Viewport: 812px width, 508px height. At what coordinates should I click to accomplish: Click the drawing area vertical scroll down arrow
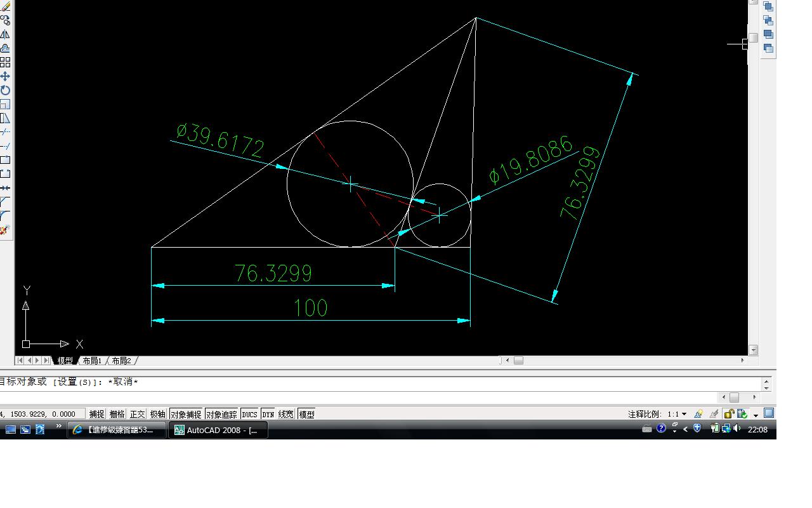(x=754, y=350)
